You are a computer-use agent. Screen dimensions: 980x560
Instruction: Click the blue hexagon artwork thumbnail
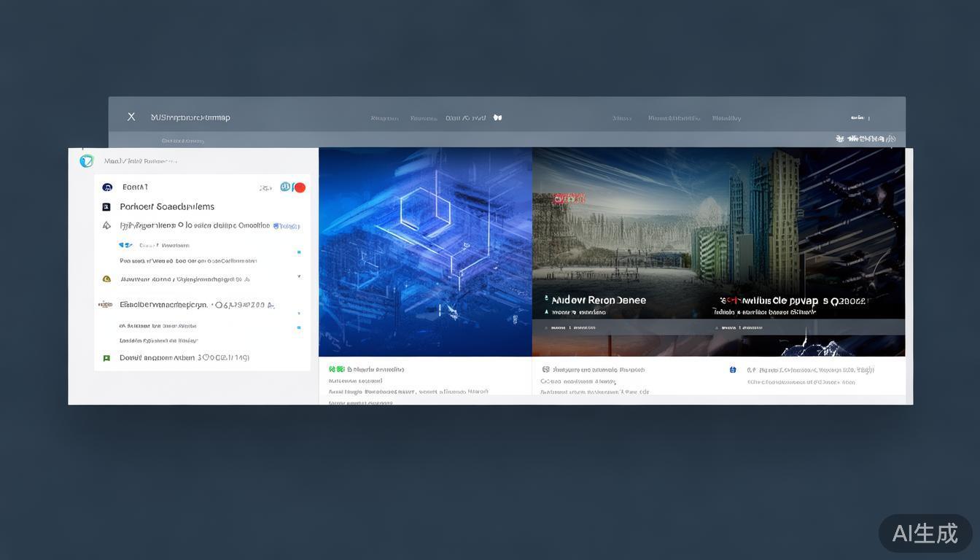[425, 252]
